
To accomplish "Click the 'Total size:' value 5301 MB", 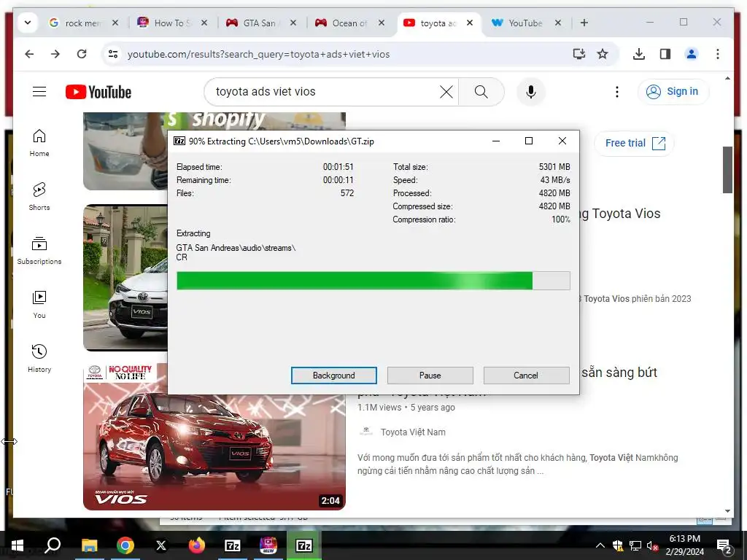I will click(x=554, y=167).
